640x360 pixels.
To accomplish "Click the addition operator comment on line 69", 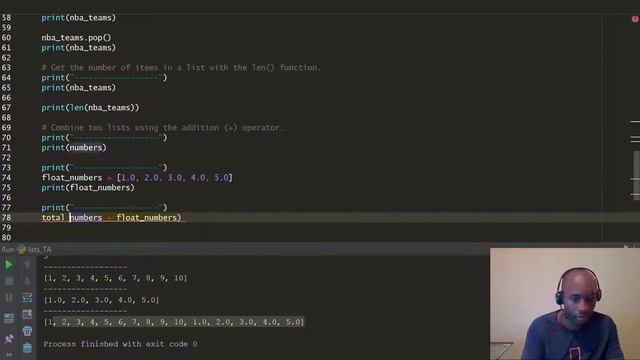I will click(162, 128).
